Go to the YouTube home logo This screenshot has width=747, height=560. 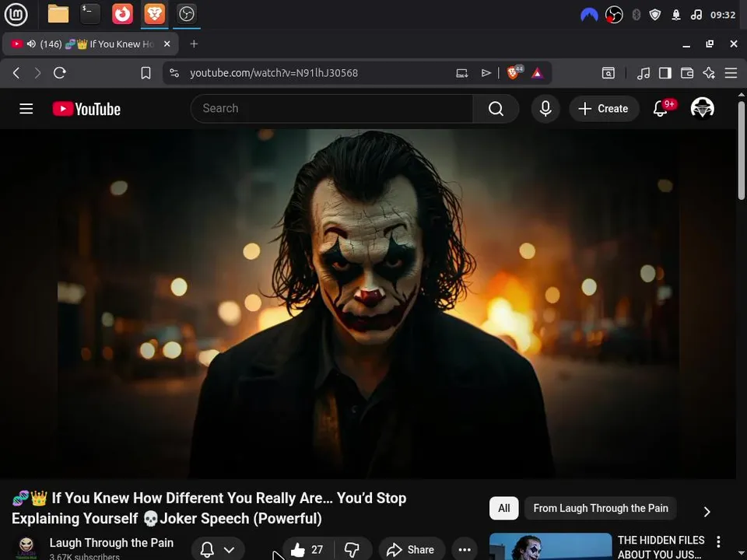point(86,109)
